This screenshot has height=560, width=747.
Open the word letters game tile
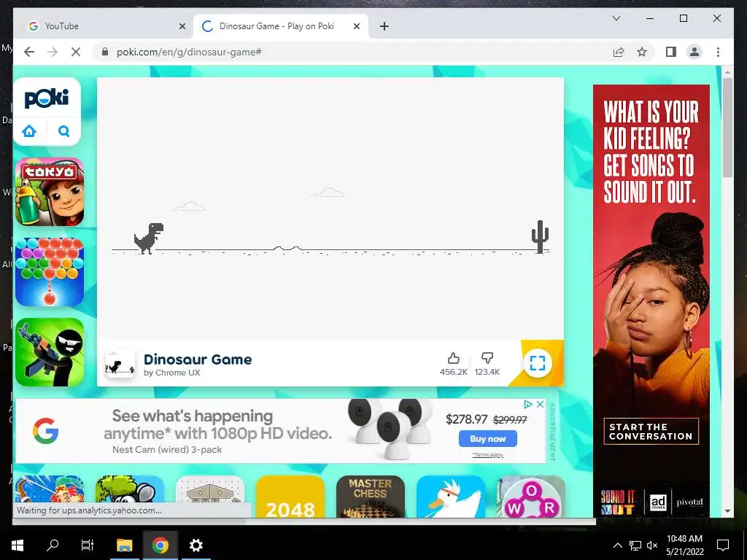[x=531, y=497]
